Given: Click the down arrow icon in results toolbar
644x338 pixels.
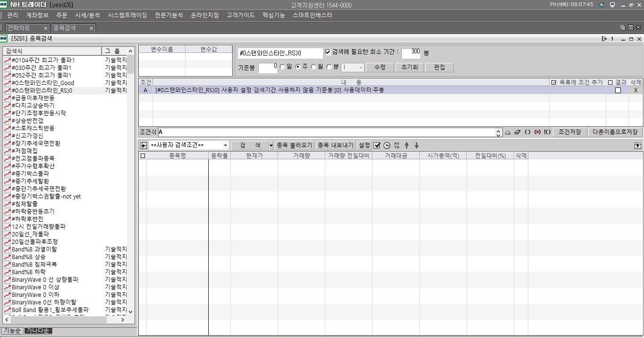Looking at the screenshot, I should [416, 146].
